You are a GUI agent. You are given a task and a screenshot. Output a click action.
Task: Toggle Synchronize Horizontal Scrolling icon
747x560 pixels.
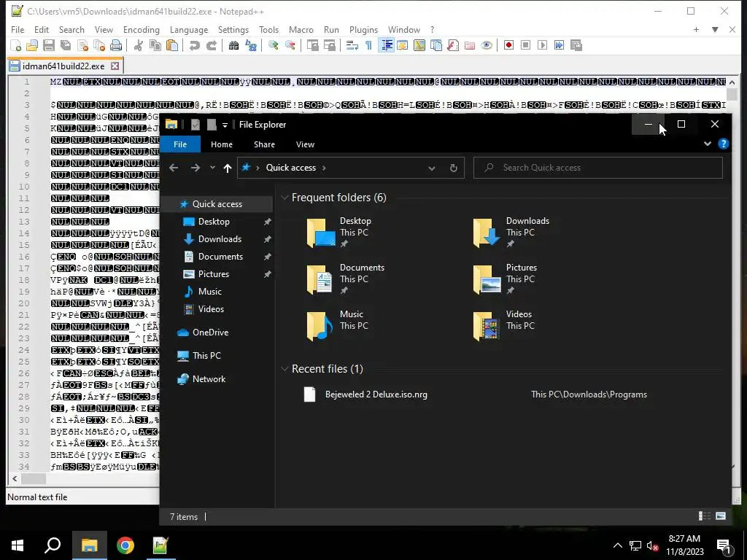point(329,45)
